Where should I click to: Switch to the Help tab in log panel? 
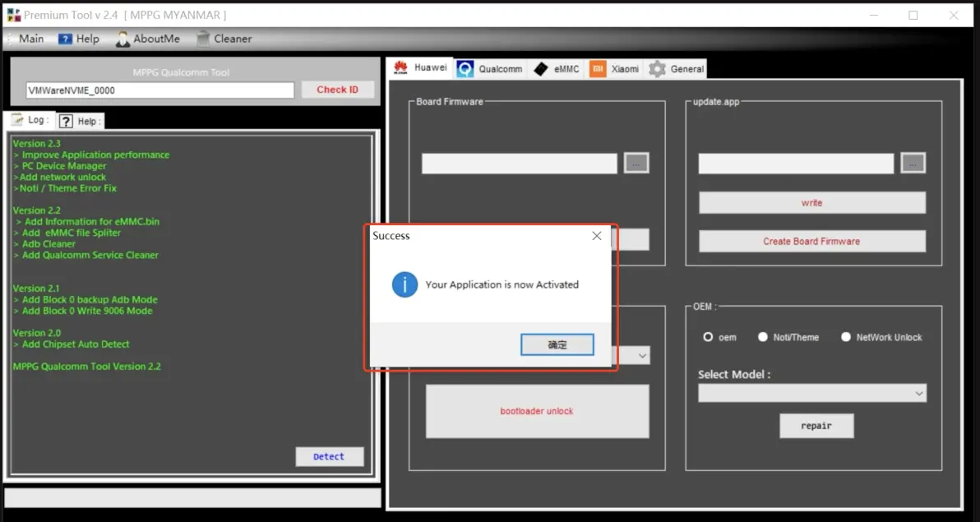[80, 121]
